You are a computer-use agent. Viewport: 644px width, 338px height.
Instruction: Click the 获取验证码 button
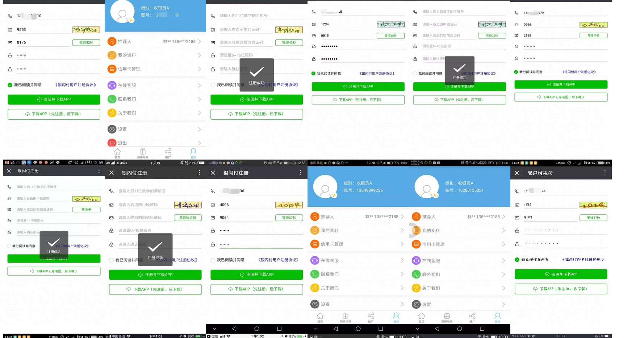pos(188,218)
